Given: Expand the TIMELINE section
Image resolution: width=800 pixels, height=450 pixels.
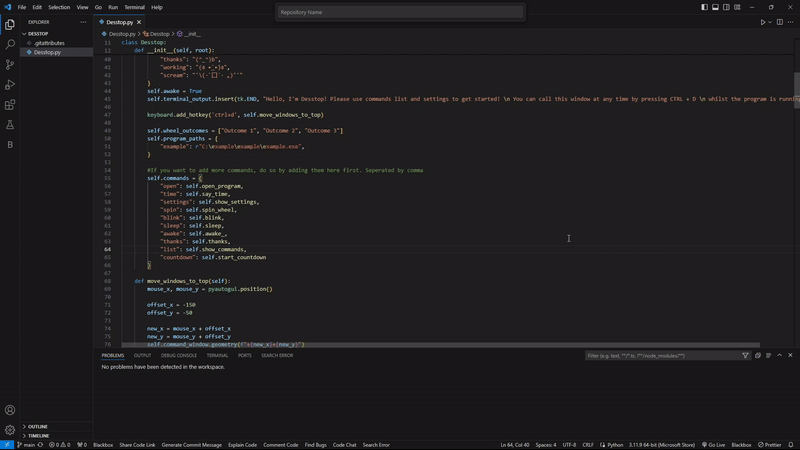Looking at the screenshot, I should 36,436.
